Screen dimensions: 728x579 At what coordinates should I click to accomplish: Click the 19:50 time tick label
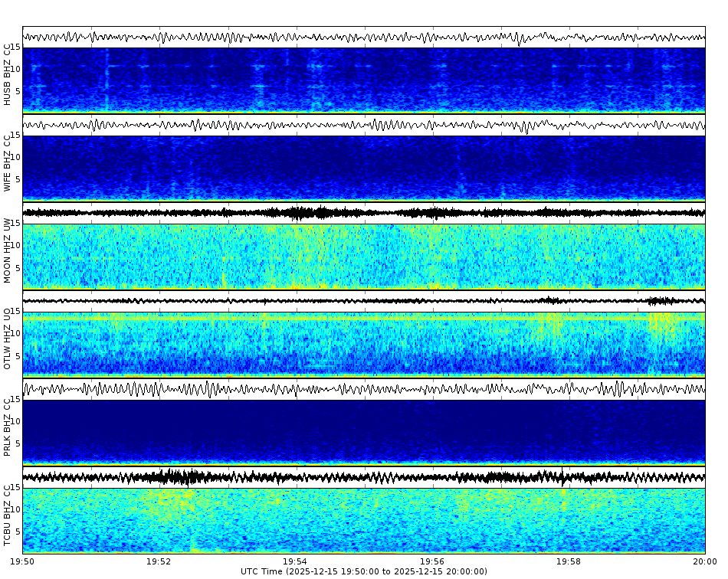21,560
